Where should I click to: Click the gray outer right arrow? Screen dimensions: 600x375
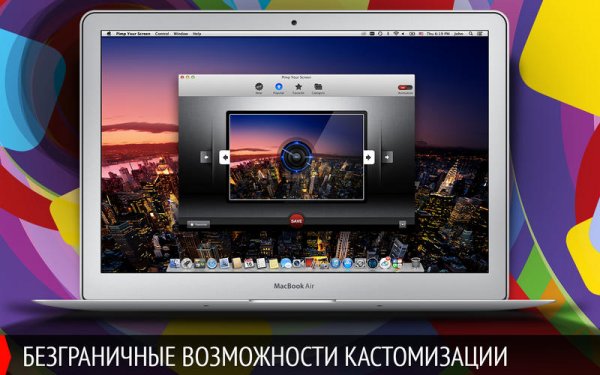click(387, 157)
